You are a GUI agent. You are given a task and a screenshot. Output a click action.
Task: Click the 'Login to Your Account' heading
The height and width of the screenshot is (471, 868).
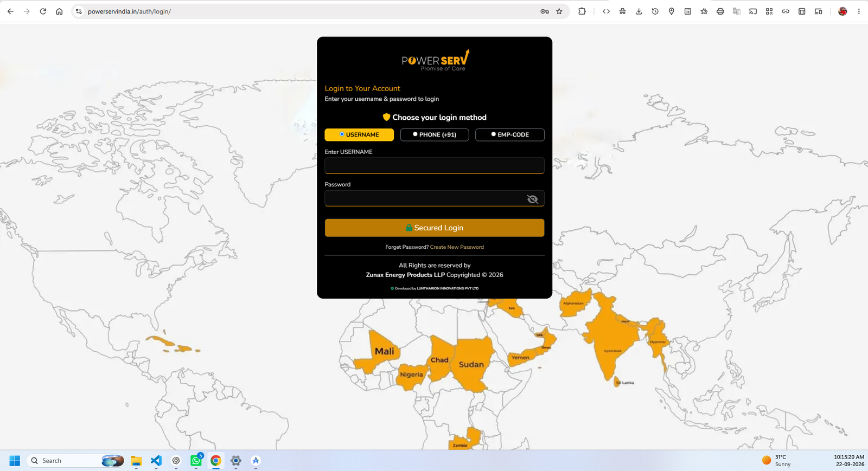[362, 88]
